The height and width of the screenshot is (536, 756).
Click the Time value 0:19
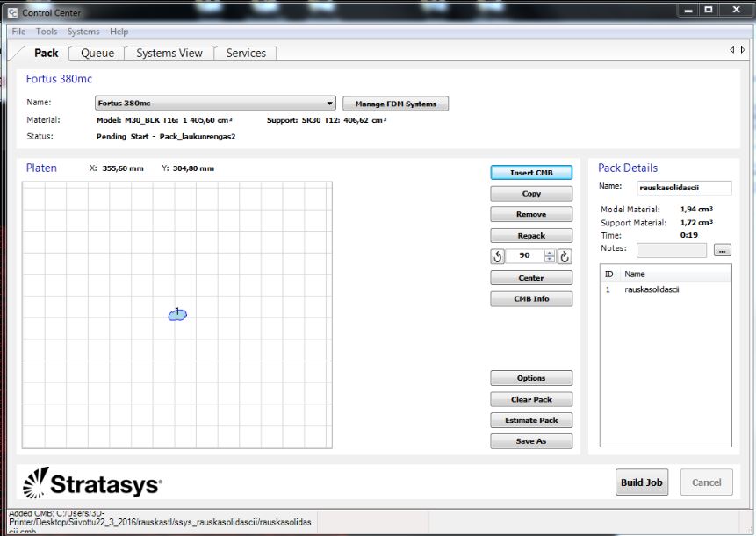pyautogui.click(x=689, y=235)
